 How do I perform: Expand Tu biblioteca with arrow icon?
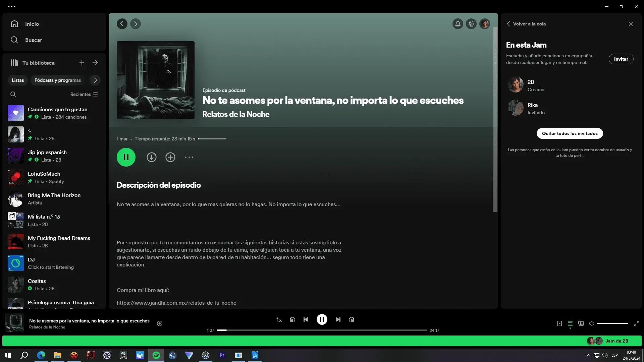pyautogui.click(x=95, y=63)
